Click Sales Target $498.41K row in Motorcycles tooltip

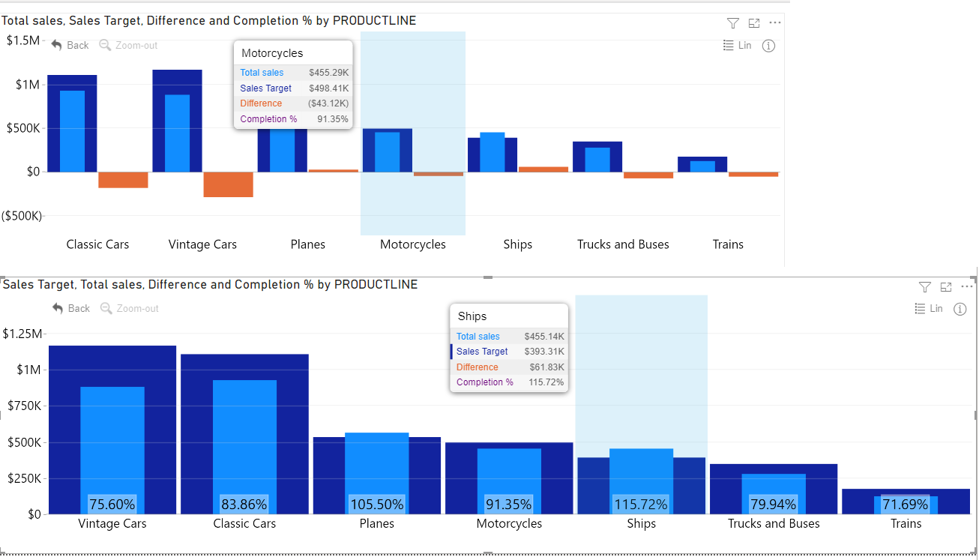click(x=294, y=88)
